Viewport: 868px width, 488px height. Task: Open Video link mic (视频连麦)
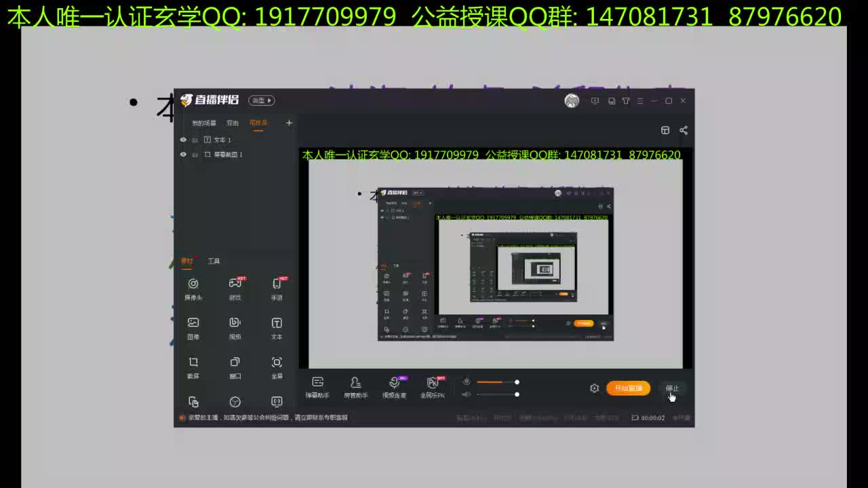[394, 387]
